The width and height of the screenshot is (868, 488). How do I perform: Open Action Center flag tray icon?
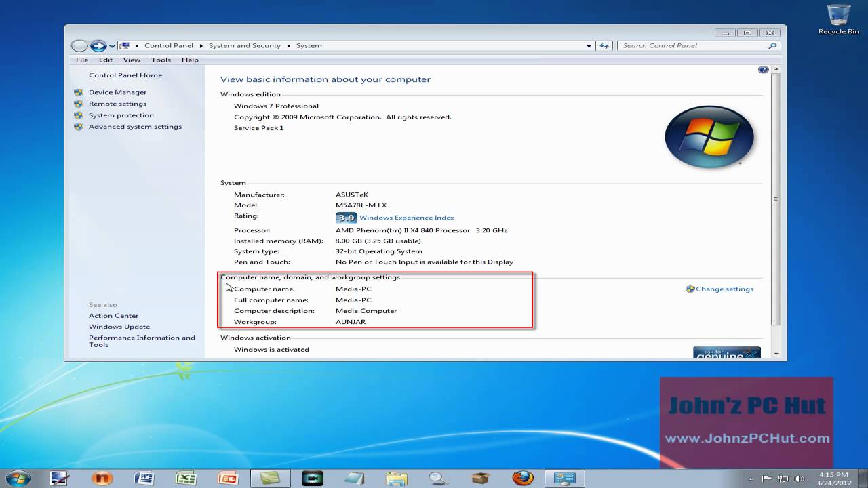tap(767, 479)
